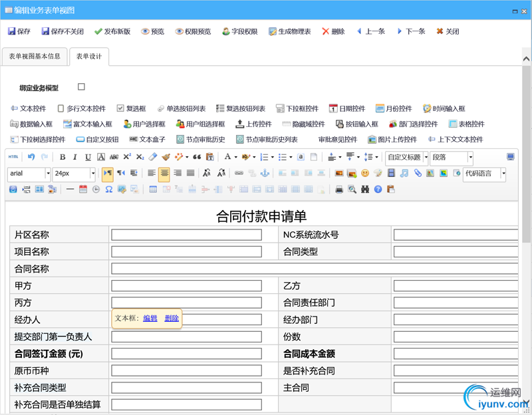Viewport: 532px width, 415px height.
Task: Insert anchor icon
Action: (x=265, y=174)
